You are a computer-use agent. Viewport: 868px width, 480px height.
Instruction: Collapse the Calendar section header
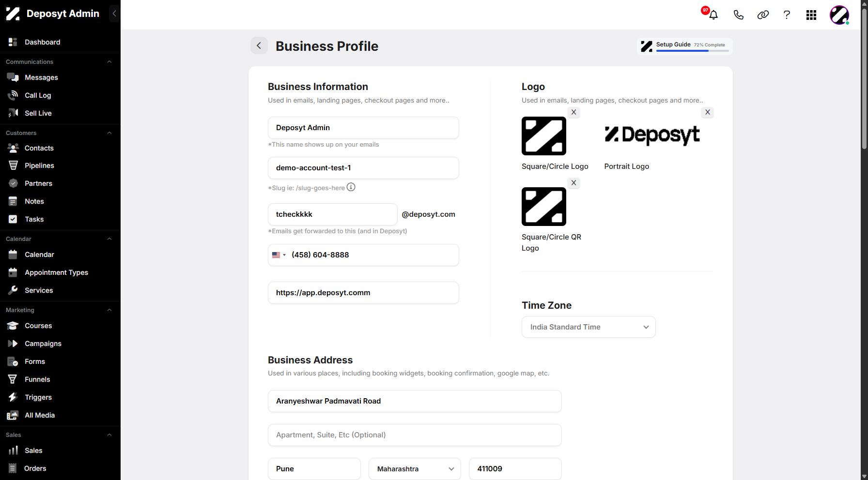coord(109,239)
